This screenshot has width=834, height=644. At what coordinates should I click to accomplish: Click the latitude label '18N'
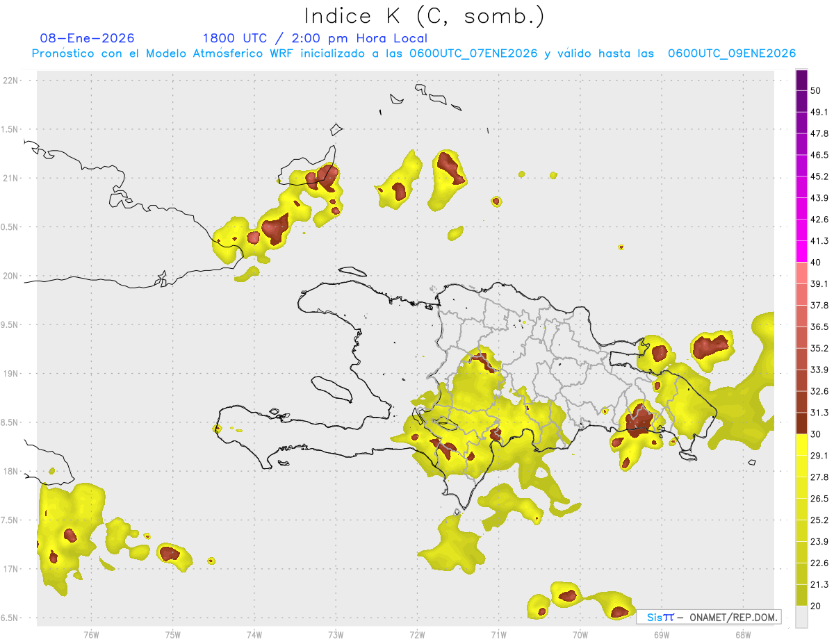tap(10, 472)
